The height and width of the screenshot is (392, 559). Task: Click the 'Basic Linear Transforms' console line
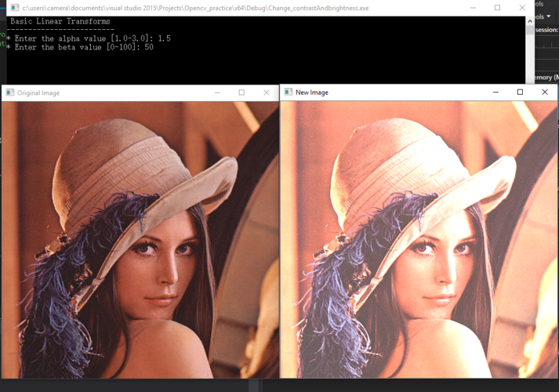click(x=60, y=21)
